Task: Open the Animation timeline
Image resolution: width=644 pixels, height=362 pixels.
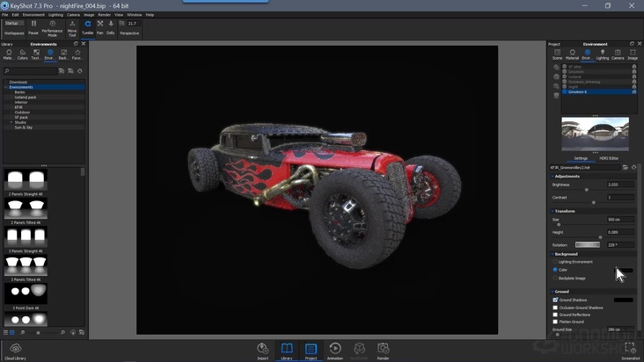Action: pyautogui.click(x=335, y=351)
